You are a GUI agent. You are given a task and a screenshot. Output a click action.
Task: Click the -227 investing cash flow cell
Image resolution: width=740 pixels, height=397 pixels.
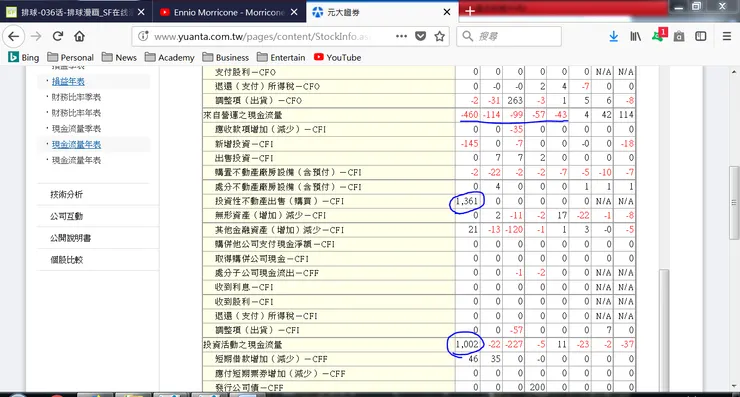click(514, 345)
